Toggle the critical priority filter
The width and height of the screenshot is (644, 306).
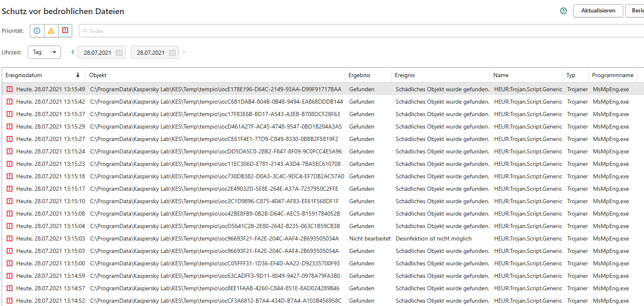65,31
